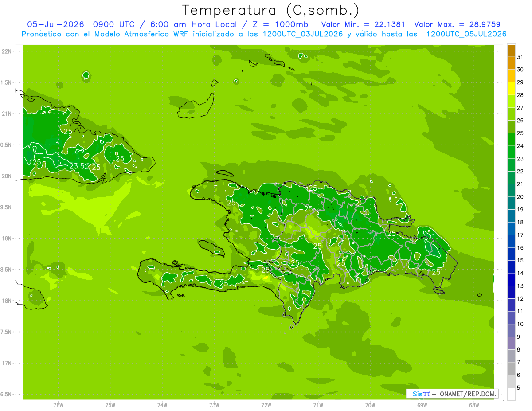532x411 pixels.
Task: Click the "20N" latitude axis label
Action: pyautogui.click(x=6, y=176)
